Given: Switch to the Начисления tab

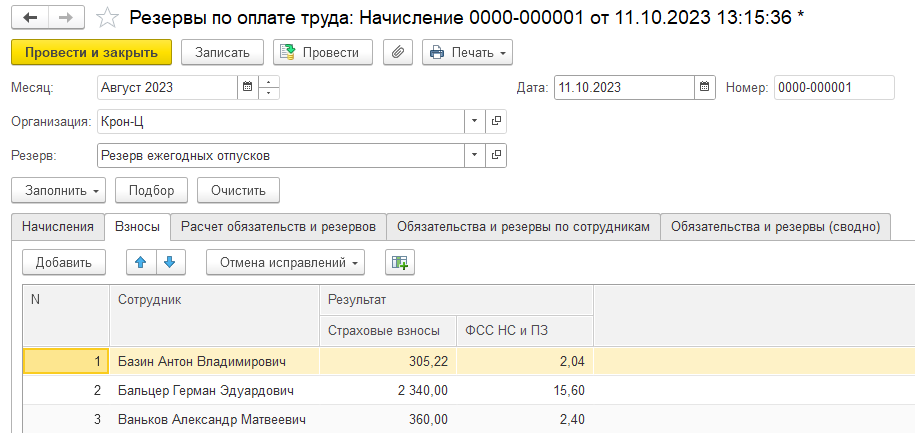Looking at the screenshot, I should click(x=58, y=227).
